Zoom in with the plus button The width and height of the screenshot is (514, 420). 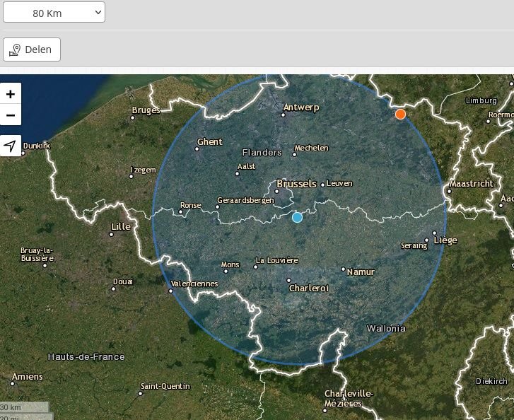coord(11,93)
